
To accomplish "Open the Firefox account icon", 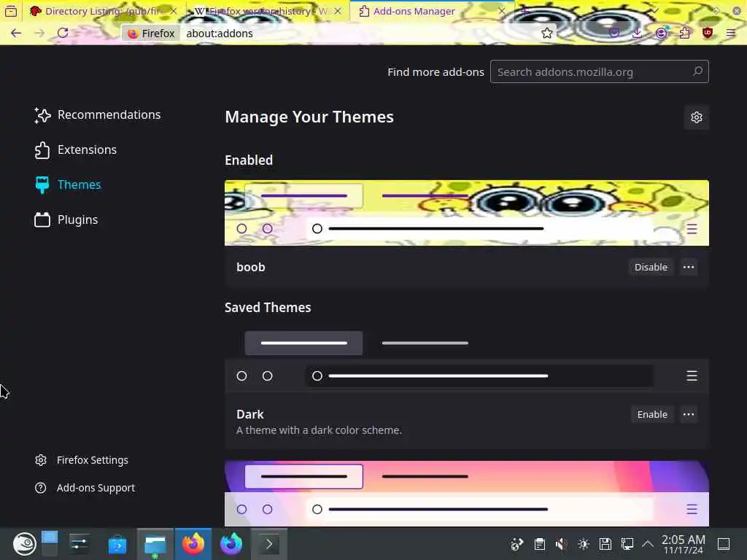I will click(661, 33).
